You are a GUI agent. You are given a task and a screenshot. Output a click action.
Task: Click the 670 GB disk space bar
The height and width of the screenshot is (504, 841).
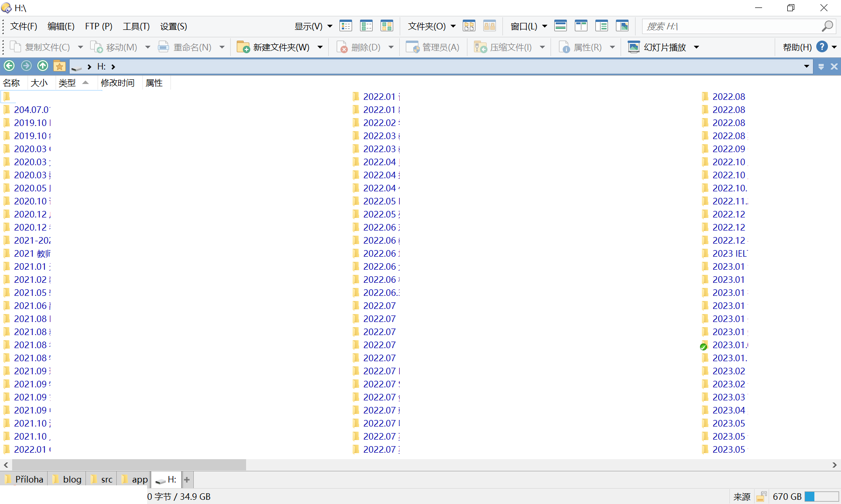817,497
